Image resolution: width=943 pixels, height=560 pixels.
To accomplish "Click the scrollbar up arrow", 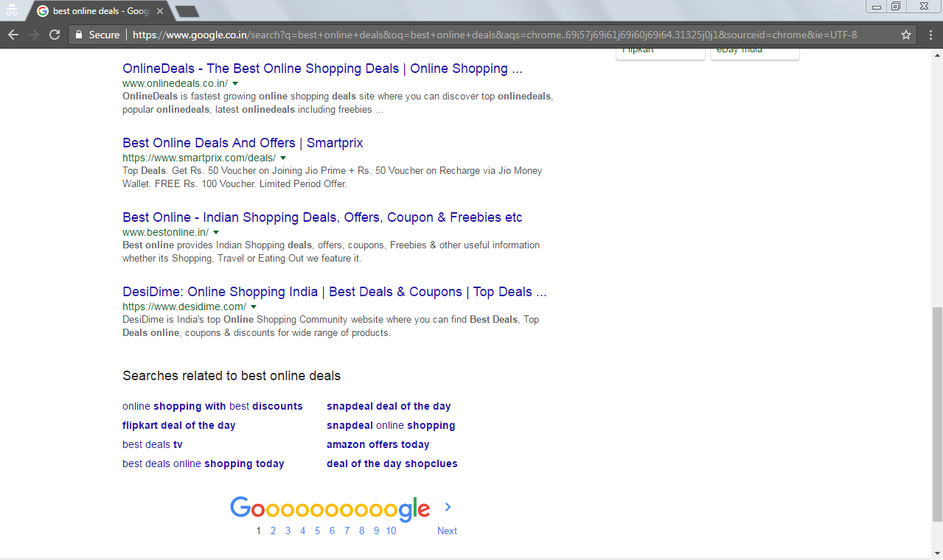I will pos(937,55).
